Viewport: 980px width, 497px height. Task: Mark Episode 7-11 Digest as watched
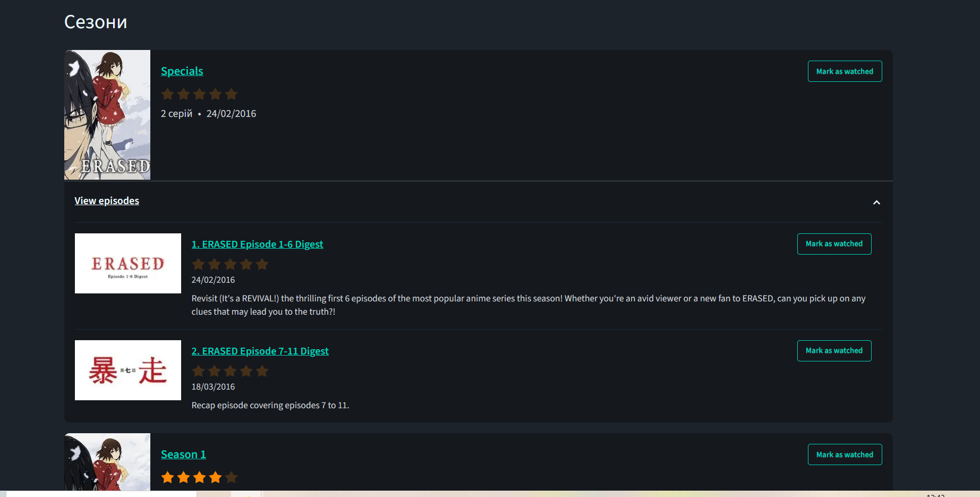pos(834,351)
